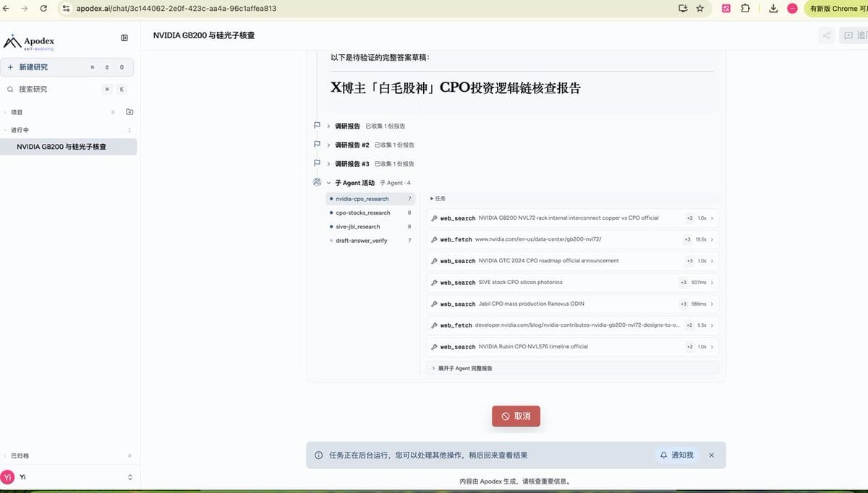Click the browser address bar URL
This screenshot has height=493, width=868.
176,9
